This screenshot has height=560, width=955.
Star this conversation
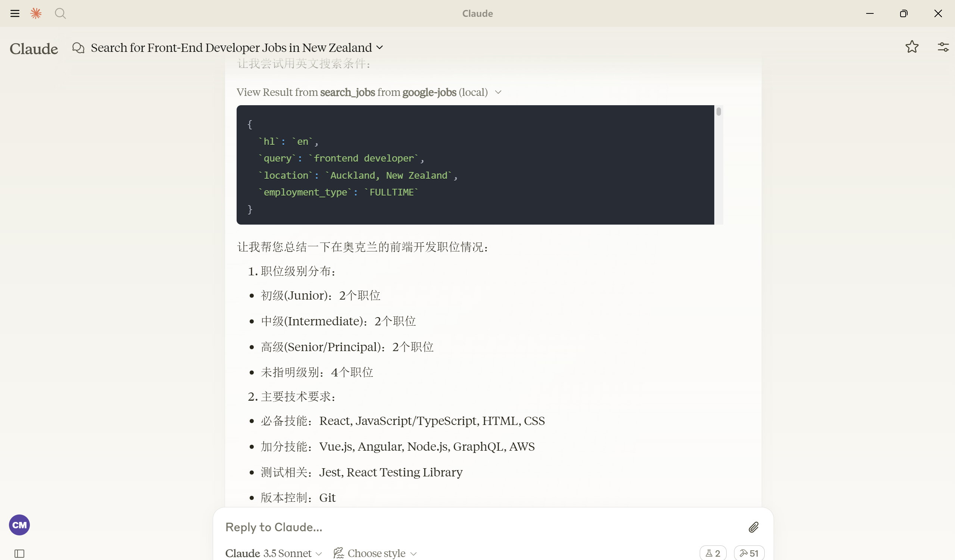click(x=912, y=47)
